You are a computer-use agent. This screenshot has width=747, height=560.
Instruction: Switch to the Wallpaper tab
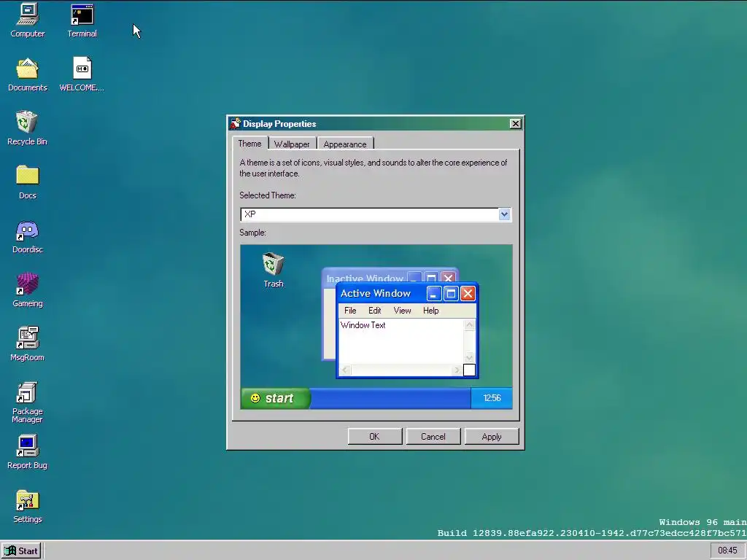pyautogui.click(x=292, y=144)
